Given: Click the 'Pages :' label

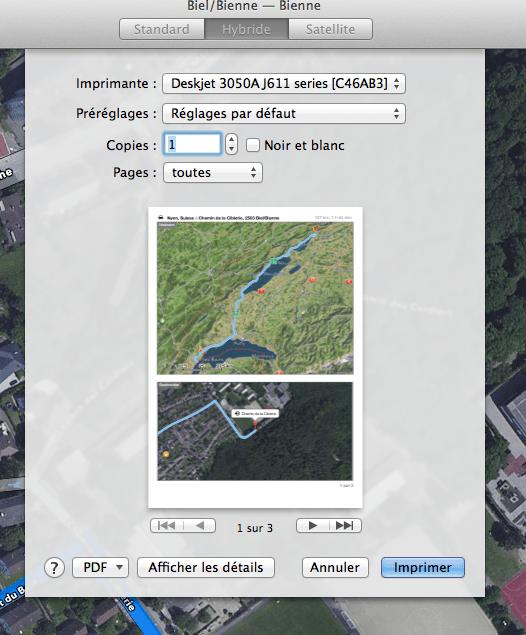Looking at the screenshot, I should [x=135, y=173].
